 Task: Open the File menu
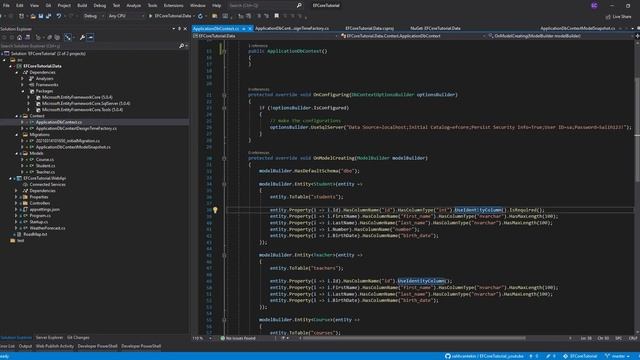pyautogui.click(x=6, y=5)
